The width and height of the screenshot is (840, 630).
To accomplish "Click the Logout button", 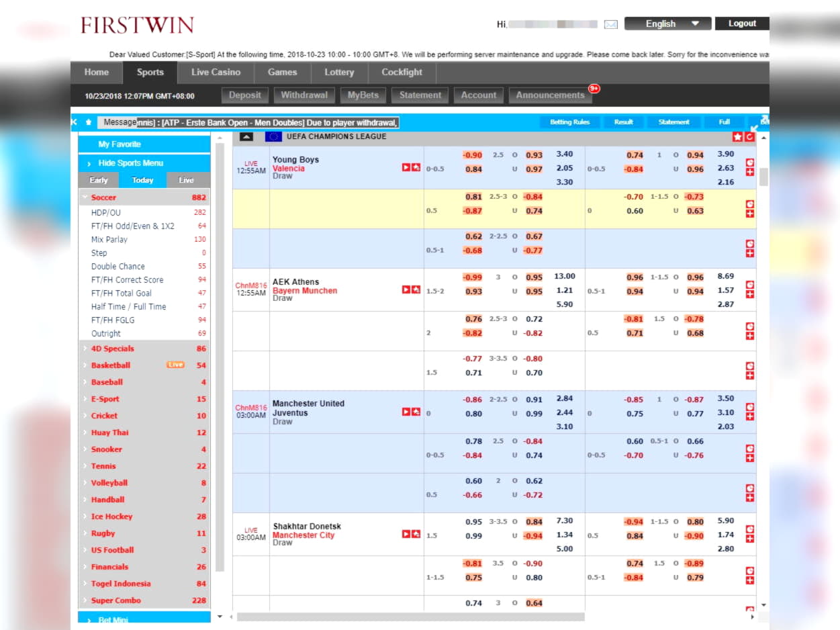I will 742,24.
